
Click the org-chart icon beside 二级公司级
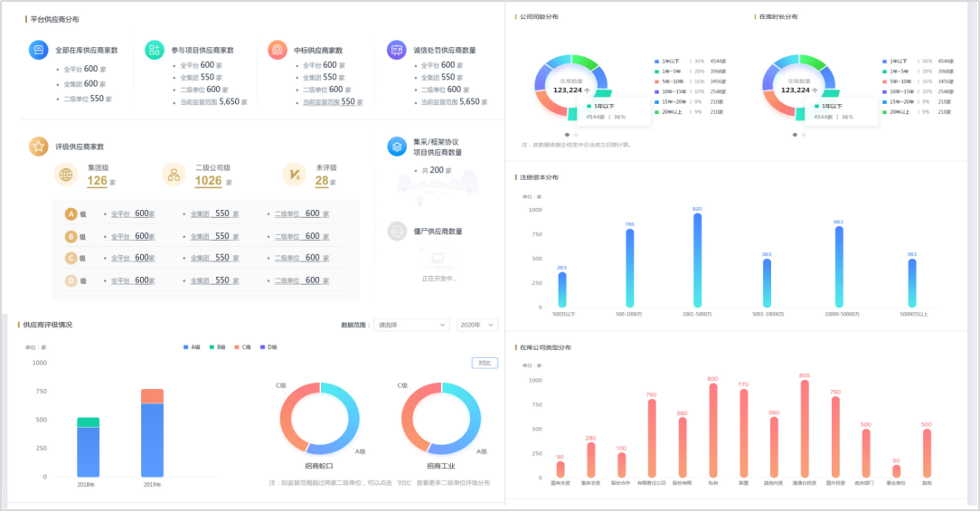pos(174,175)
